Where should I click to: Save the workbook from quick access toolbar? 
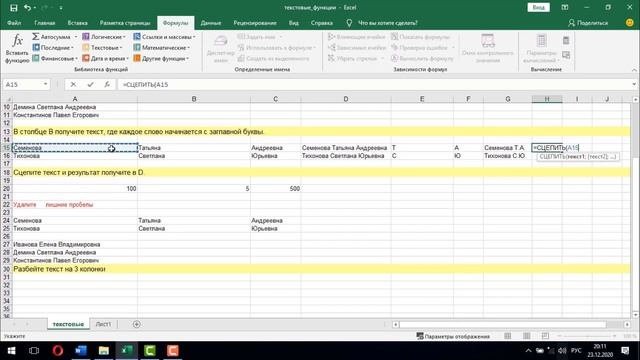point(13,7)
